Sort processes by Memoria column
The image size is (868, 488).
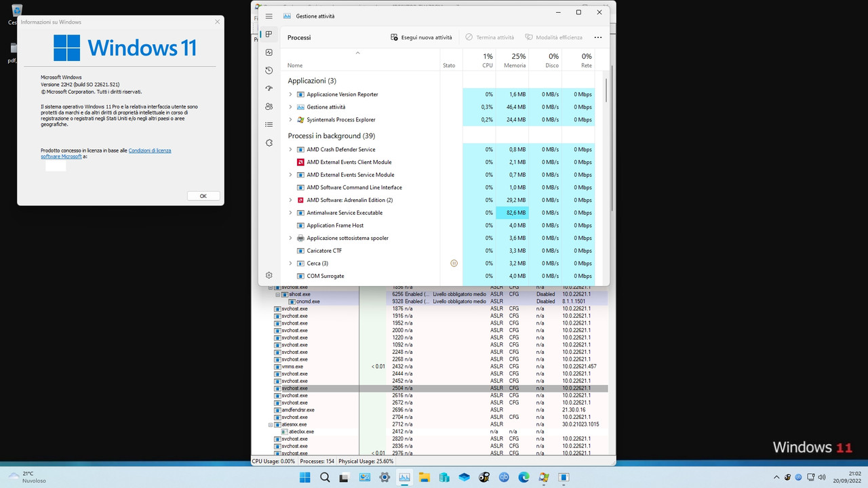pos(512,59)
